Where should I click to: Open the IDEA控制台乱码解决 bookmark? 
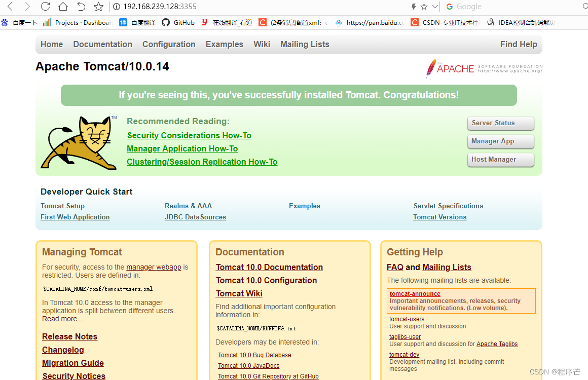coord(521,22)
